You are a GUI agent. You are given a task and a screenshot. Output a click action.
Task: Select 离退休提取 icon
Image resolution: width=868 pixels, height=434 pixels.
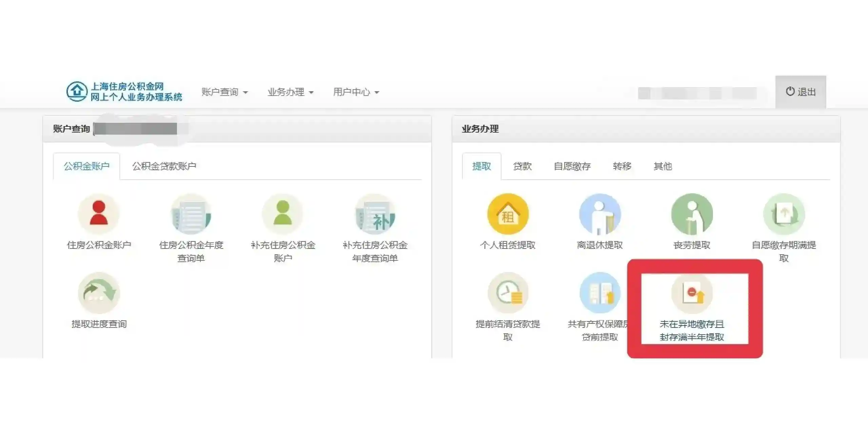[x=600, y=214]
